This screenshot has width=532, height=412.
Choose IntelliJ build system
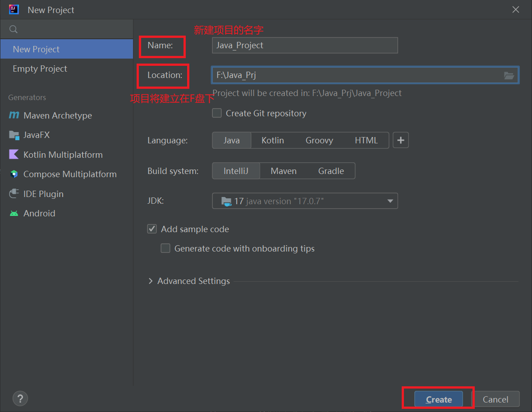236,170
